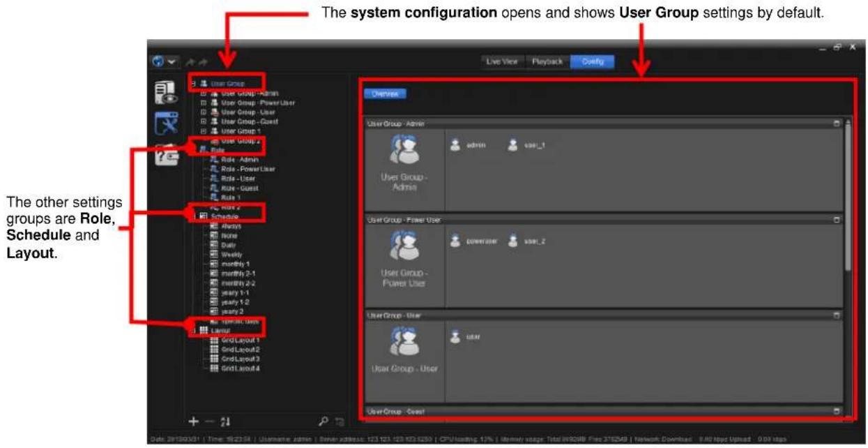The height and width of the screenshot is (448, 868).
Task: Click the tree view icon beside search
Action: coord(340,421)
